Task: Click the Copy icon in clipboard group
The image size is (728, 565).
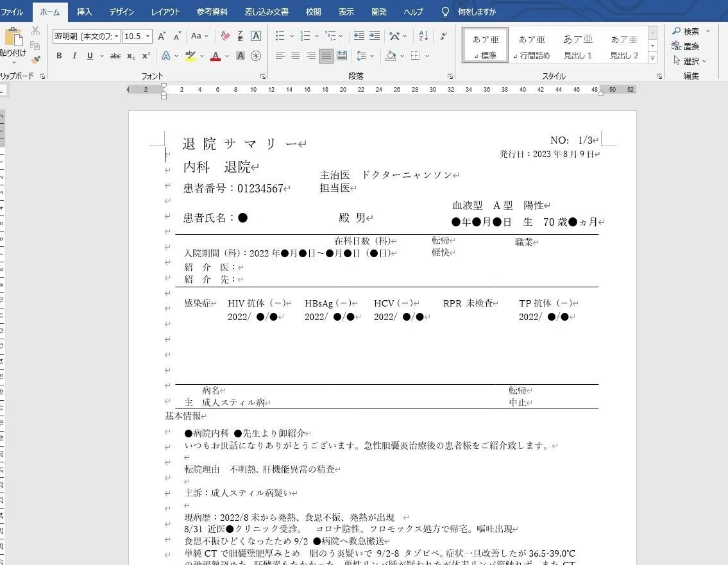Action: click(x=35, y=46)
